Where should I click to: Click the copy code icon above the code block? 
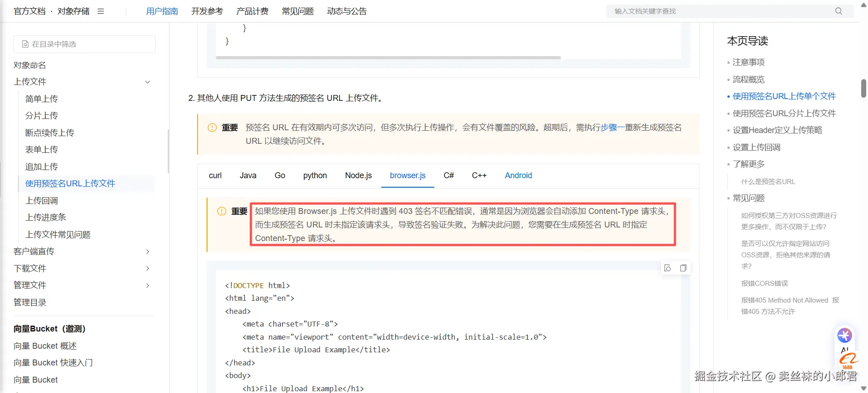coord(683,268)
